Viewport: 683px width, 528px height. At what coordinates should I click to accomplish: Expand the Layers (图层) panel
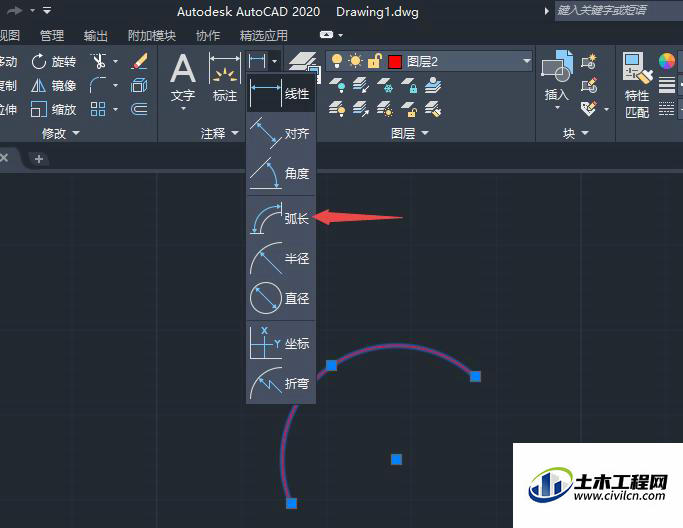pos(410,133)
